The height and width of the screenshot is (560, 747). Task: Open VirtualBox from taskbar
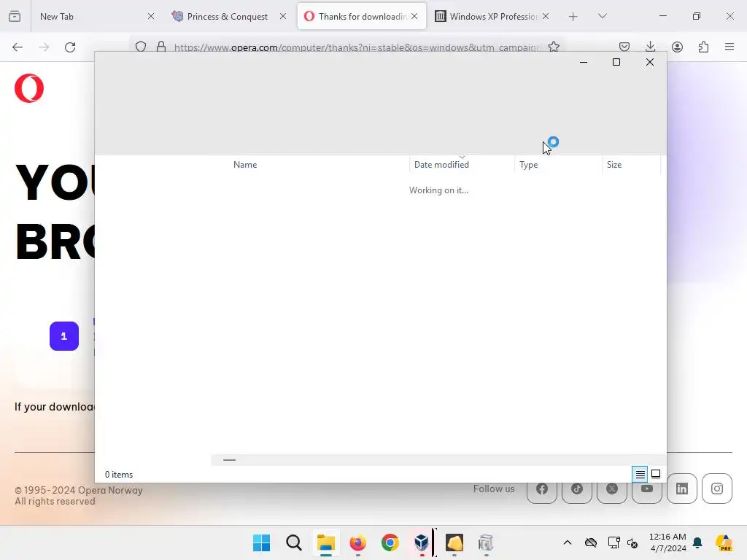pyautogui.click(x=422, y=542)
